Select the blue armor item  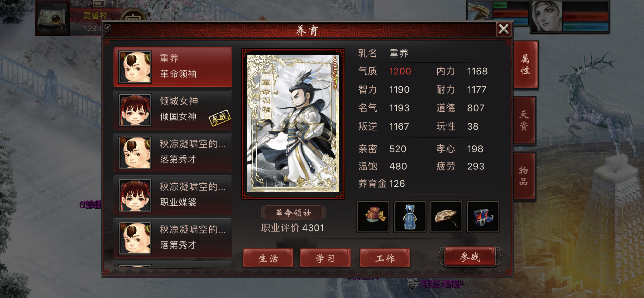[x=483, y=217]
